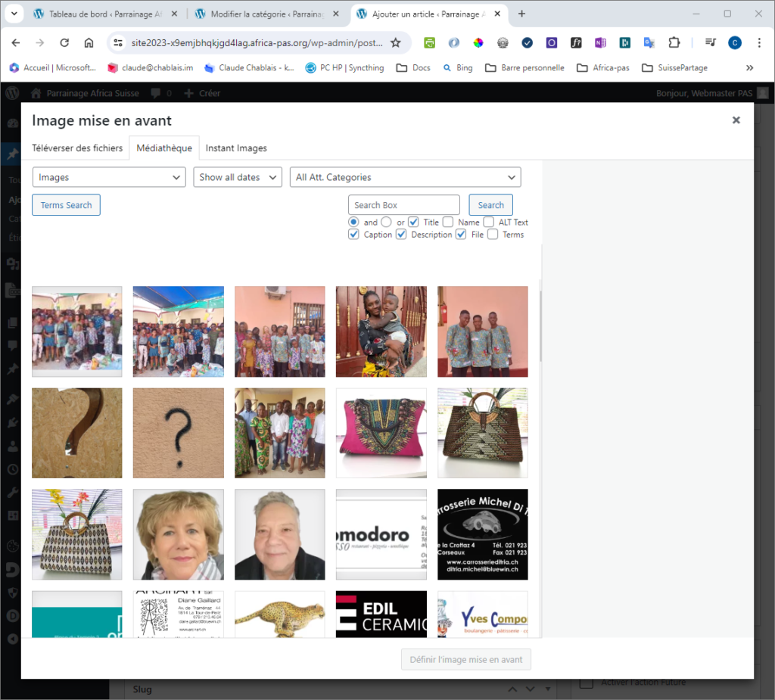This screenshot has width=775, height=700.
Task: Open a new browser tab
Action: [521, 14]
